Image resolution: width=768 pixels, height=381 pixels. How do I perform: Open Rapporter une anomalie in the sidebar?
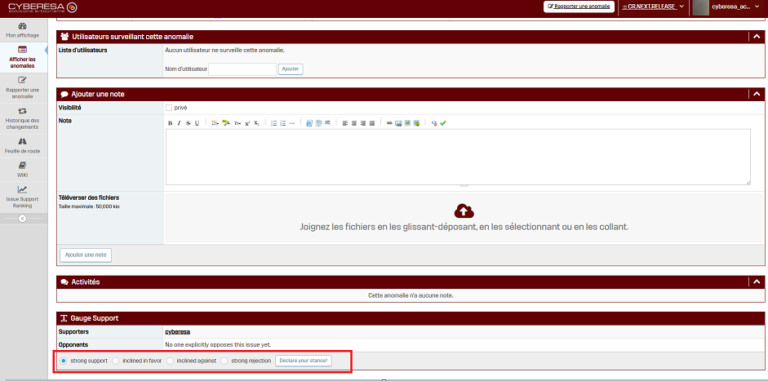tap(23, 88)
